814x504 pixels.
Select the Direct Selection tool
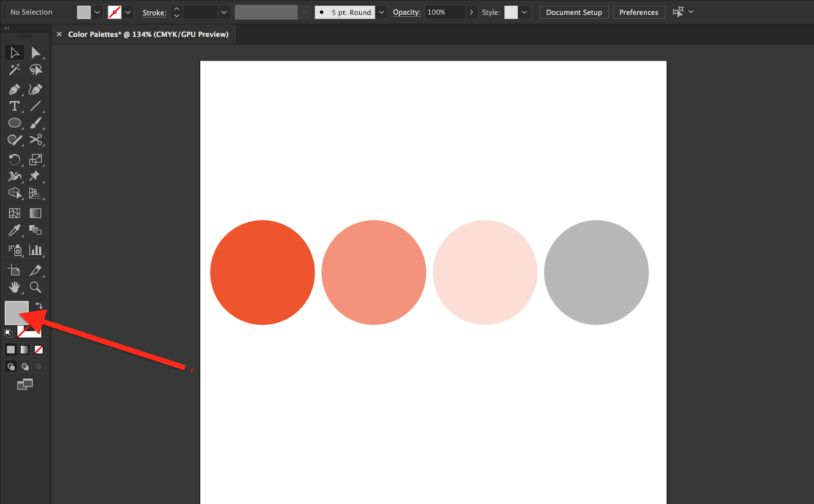click(x=36, y=52)
